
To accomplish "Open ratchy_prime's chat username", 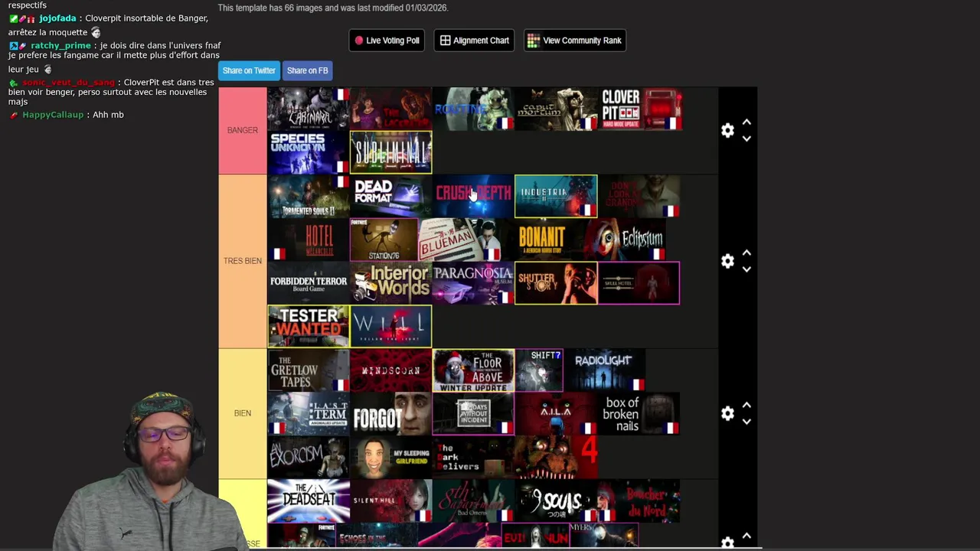I will click(x=60, y=46).
